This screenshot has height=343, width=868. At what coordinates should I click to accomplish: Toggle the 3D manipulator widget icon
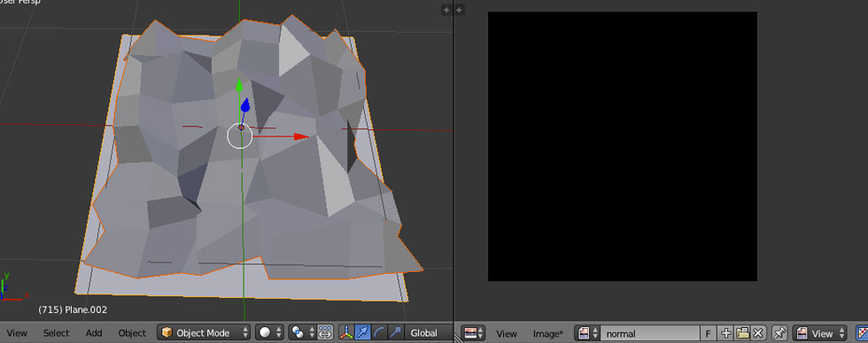point(346,332)
